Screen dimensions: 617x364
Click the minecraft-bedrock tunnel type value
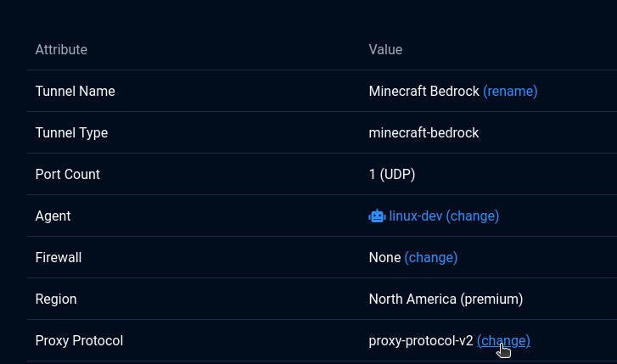pyautogui.click(x=423, y=133)
